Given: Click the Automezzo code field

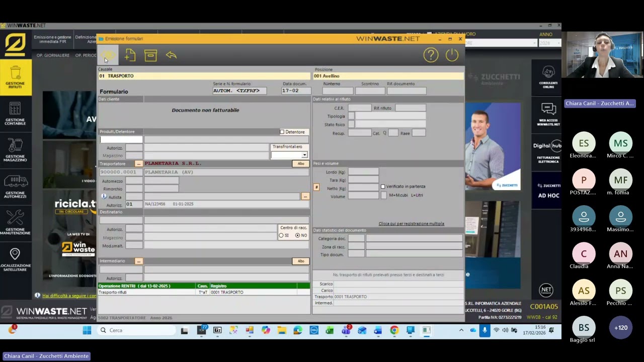Looking at the screenshot, I should (x=134, y=180).
